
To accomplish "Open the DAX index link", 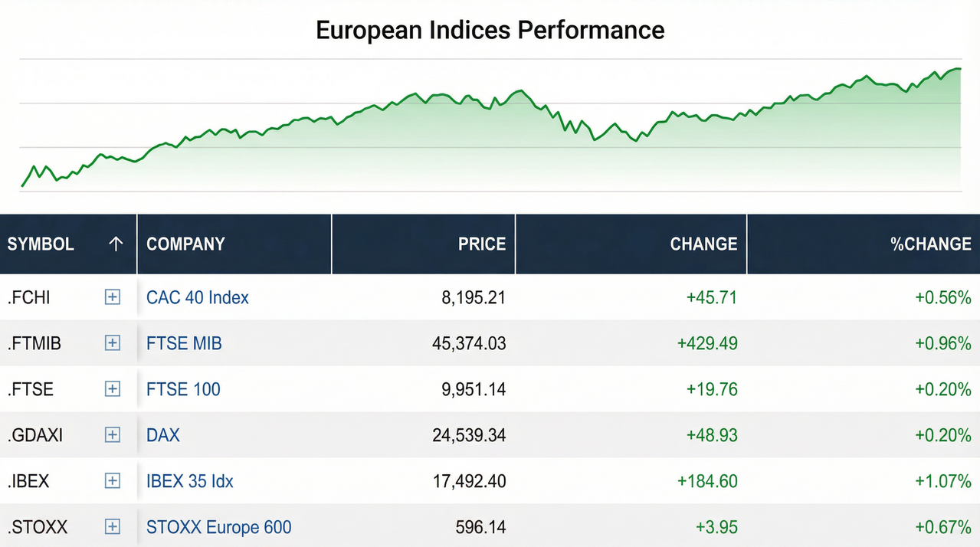I will [163, 435].
